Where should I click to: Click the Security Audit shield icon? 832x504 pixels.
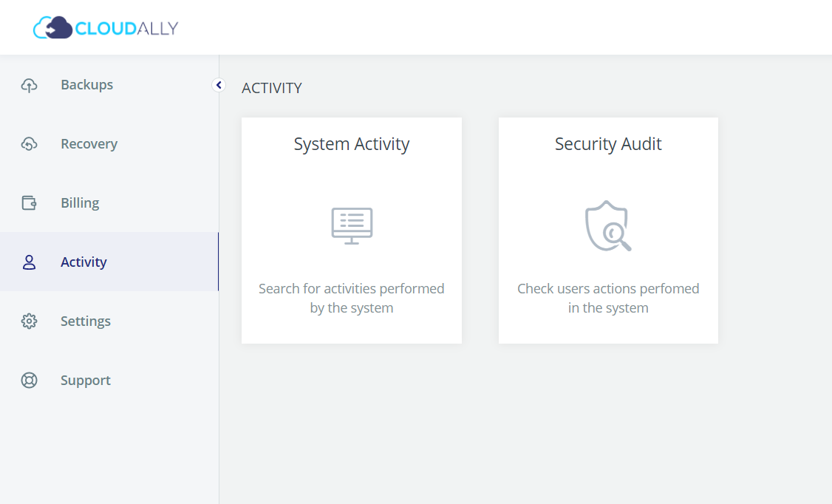click(608, 226)
